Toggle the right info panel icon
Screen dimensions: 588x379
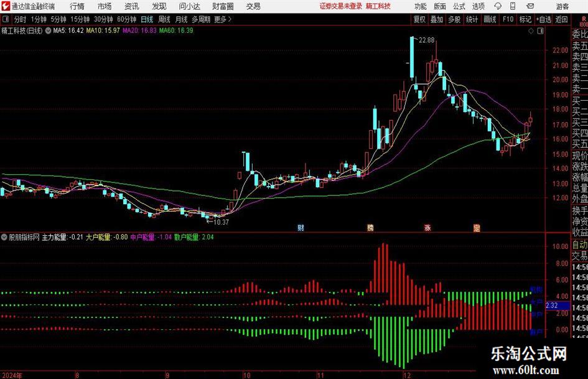point(540,31)
